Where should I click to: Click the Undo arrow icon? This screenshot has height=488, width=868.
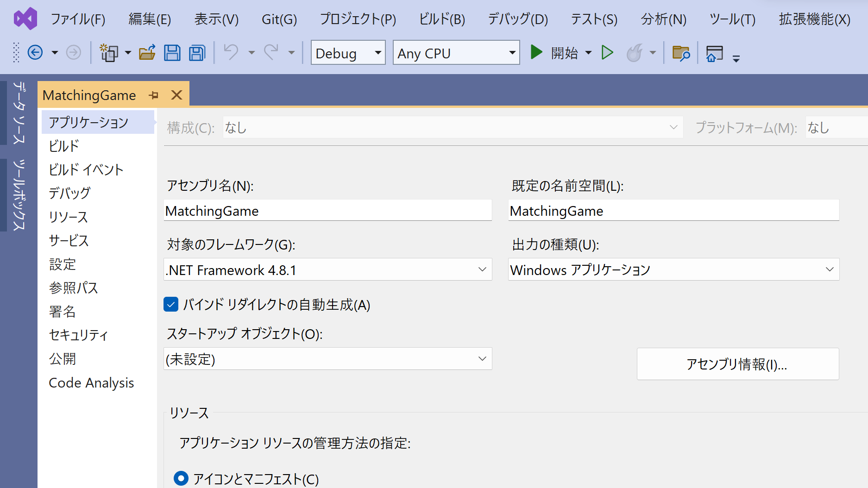point(231,52)
